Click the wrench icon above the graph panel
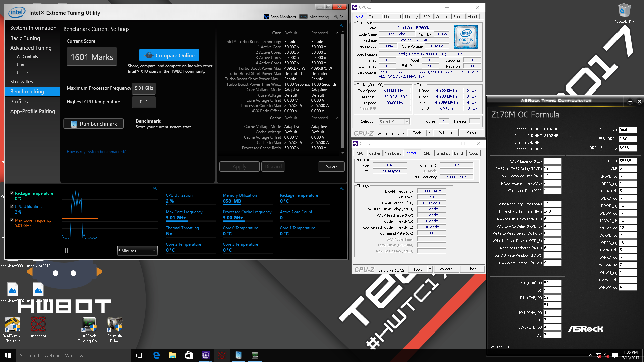644x362 pixels. pyautogui.click(x=155, y=188)
